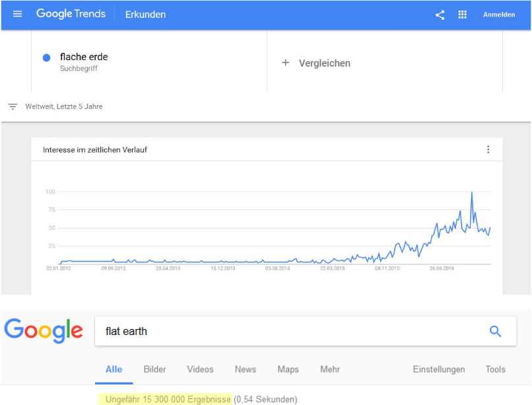Image resolution: width=532 pixels, height=405 pixels.
Task: Click the plus icon next to Vergleichen
Action: click(x=286, y=63)
